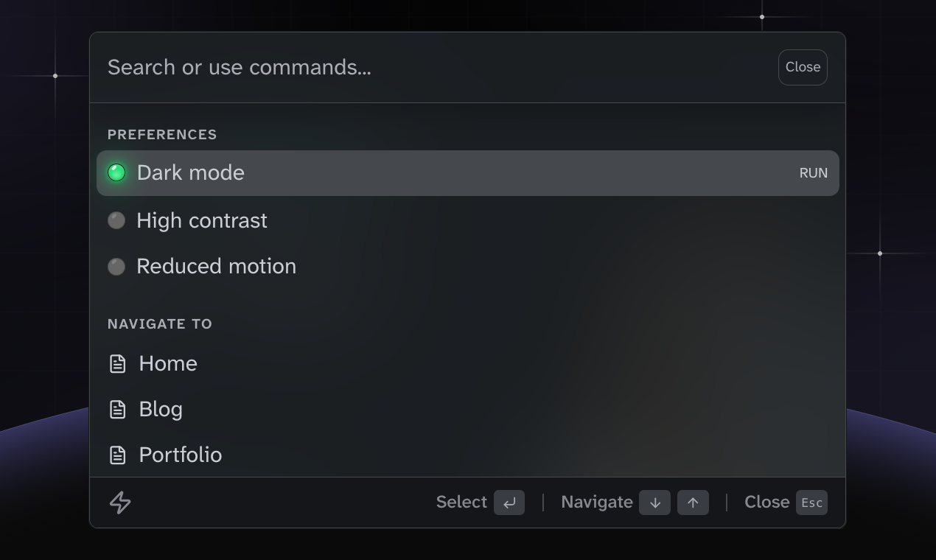Click the Esc key badge next to Close
This screenshot has height=560, width=936.
pyautogui.click(x=811, y=503)
